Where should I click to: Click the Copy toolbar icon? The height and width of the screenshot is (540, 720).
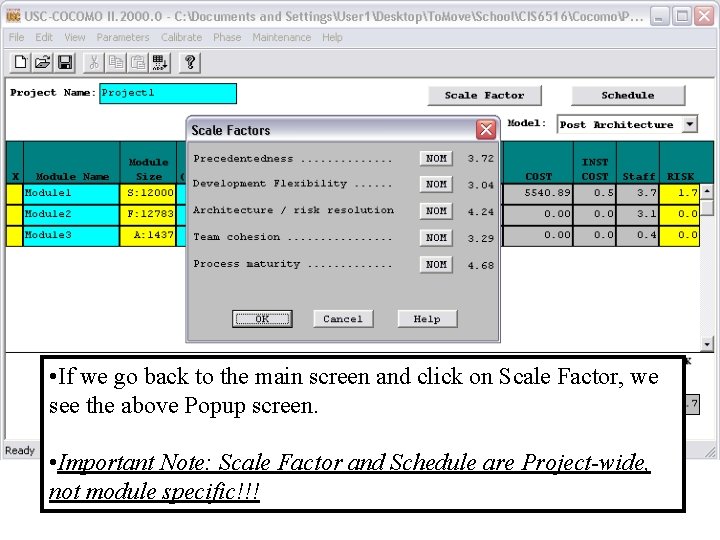point(116,62)
